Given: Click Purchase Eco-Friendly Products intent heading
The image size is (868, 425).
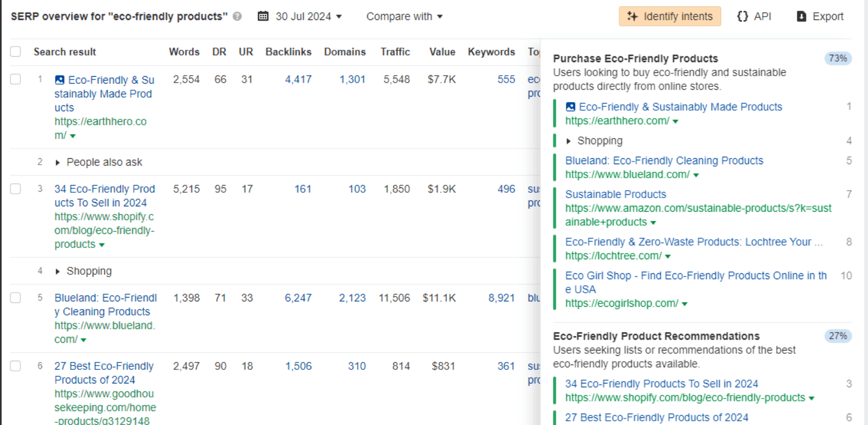Looking at the screenshot, I should click(635, 58).
